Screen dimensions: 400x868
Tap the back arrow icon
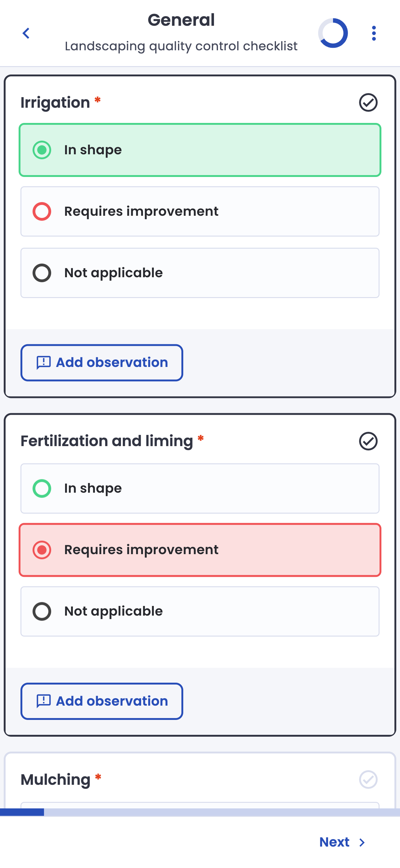point(26,33)
